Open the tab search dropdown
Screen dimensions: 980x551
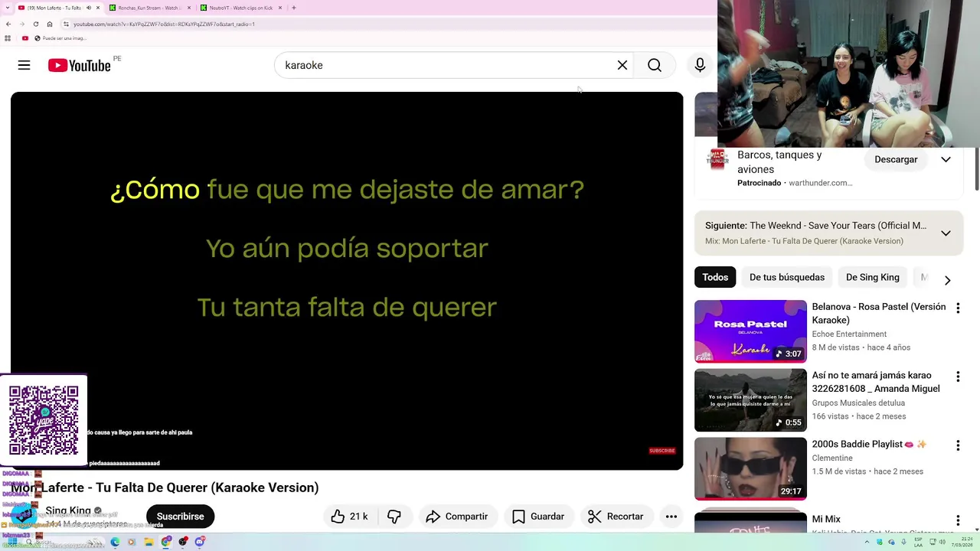coord(8,8)
